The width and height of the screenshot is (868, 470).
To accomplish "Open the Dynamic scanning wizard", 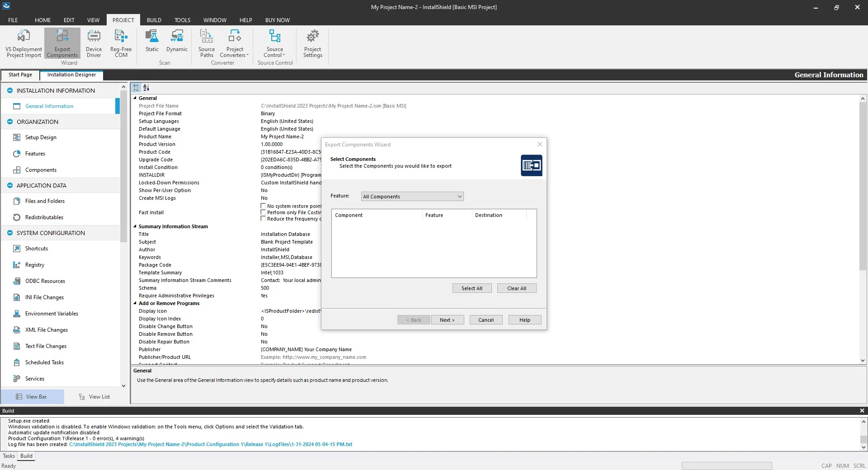I will [x=176, y=43].
